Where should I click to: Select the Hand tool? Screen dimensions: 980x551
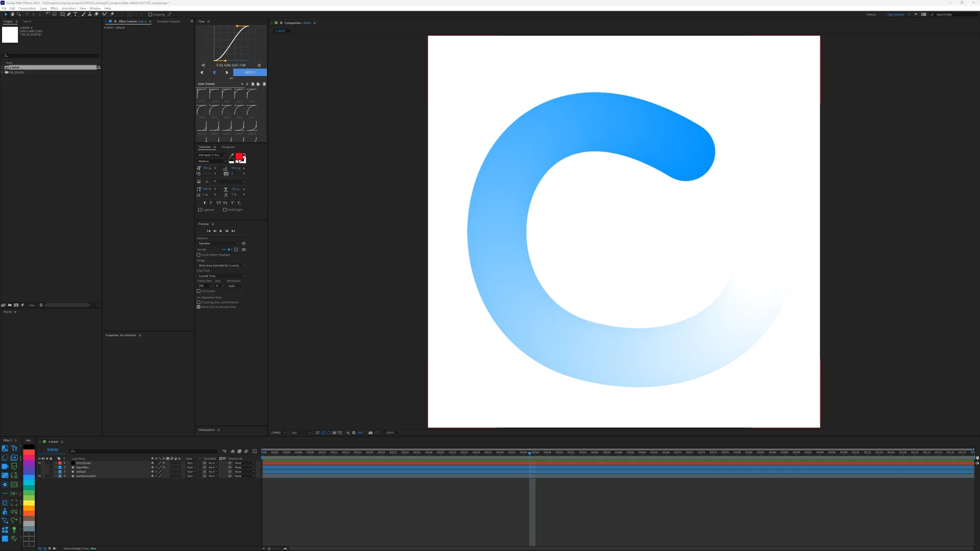(12, 14)
